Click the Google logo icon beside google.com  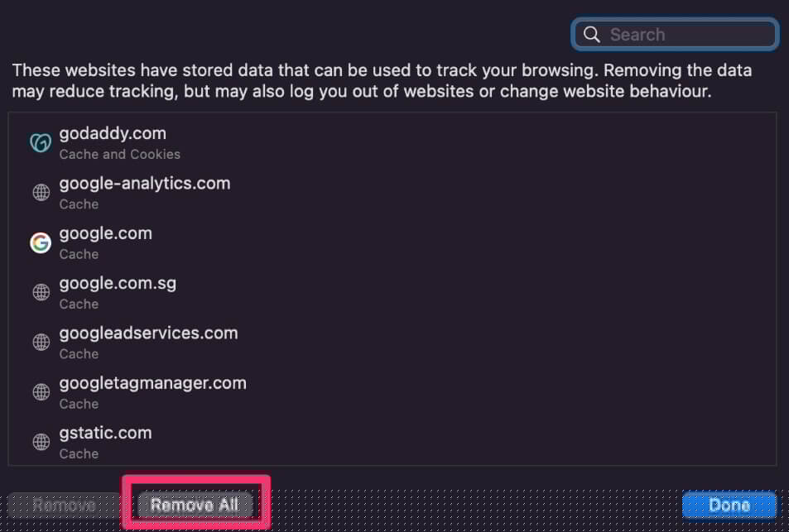tap(41, 242)
